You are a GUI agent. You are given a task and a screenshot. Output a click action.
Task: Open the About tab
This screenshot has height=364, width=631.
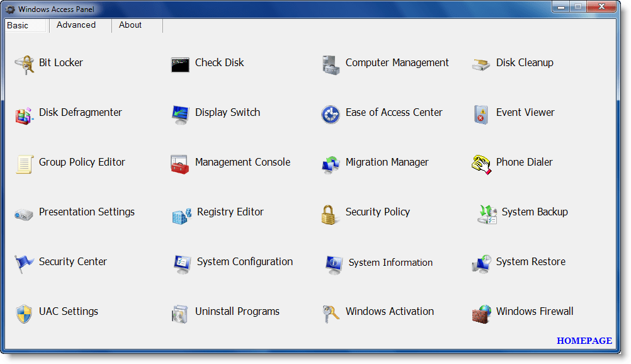tap(130, 25)
